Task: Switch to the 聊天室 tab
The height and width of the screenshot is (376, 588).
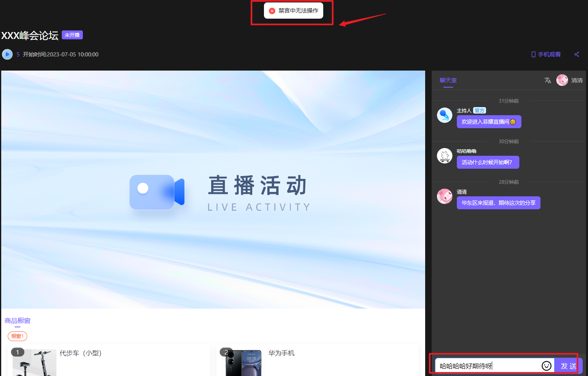Action: pyautogui.click(x=448, y=80)
